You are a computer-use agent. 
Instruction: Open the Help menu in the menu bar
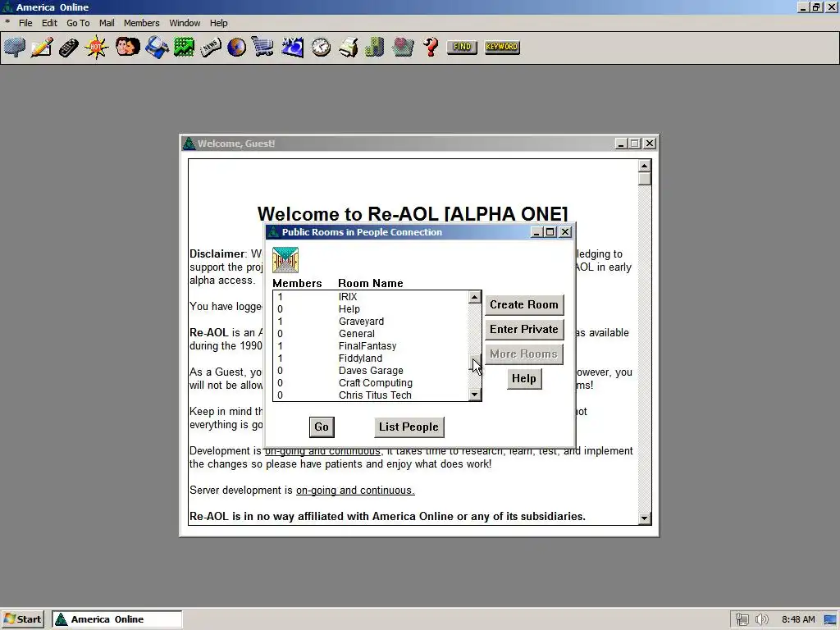click(x=218, y=23)
